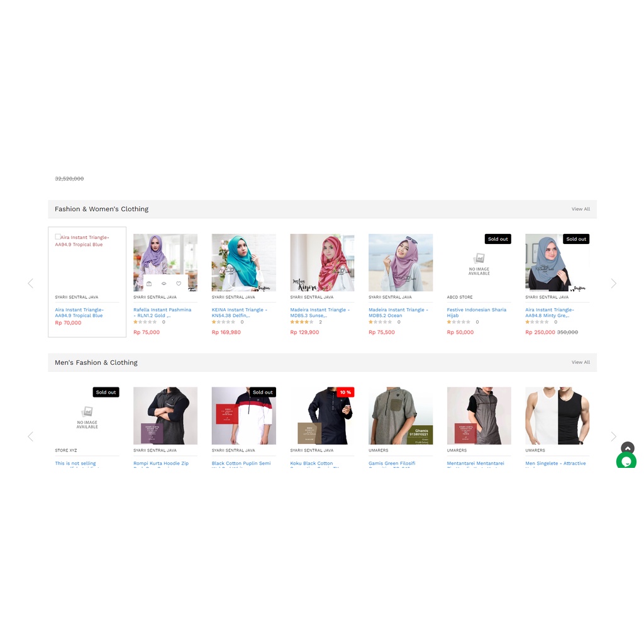
Task: Click the Madeira MDB5.3 Sunset hijab thumbnail
Action: pyautogui.click(x=322, y=262)
